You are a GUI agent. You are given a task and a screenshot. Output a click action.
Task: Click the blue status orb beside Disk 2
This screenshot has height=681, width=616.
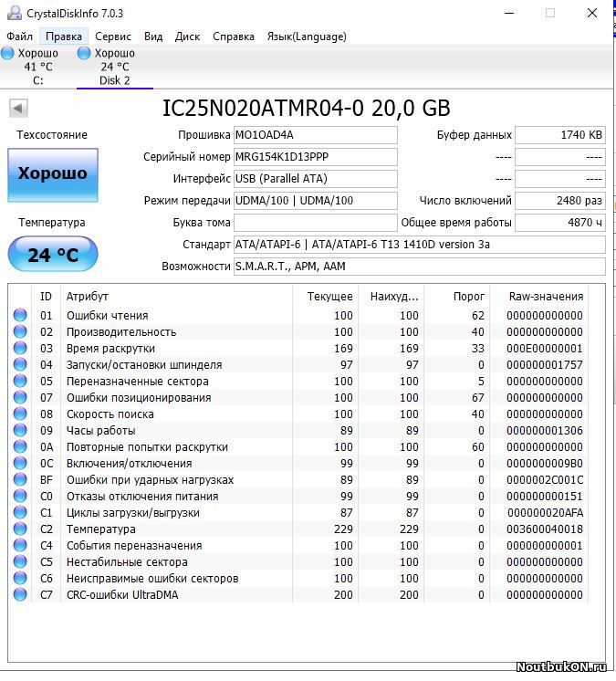[84, 54]
